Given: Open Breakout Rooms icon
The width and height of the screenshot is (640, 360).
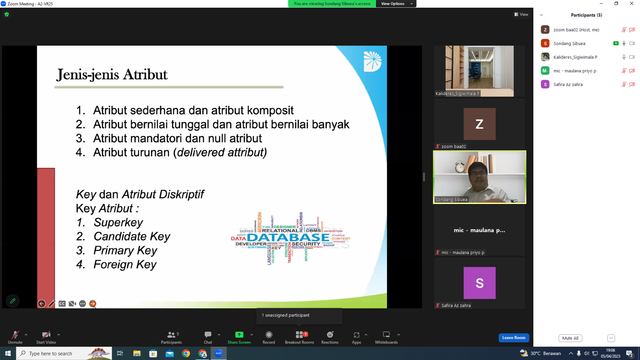Looking at the screenshot, I should [x=299, y=335].
